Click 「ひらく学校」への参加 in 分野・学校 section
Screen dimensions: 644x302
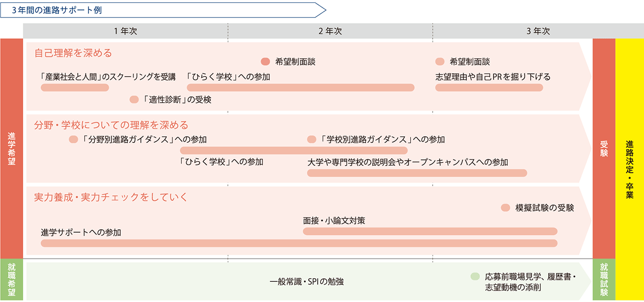222,162
